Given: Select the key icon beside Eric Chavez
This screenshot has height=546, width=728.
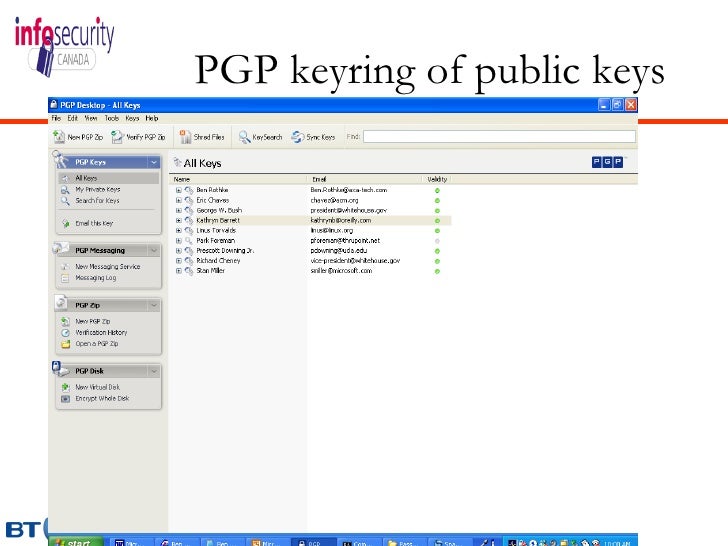Looking at the screenshot, I should pyautogui.click(x=188, y=200).
